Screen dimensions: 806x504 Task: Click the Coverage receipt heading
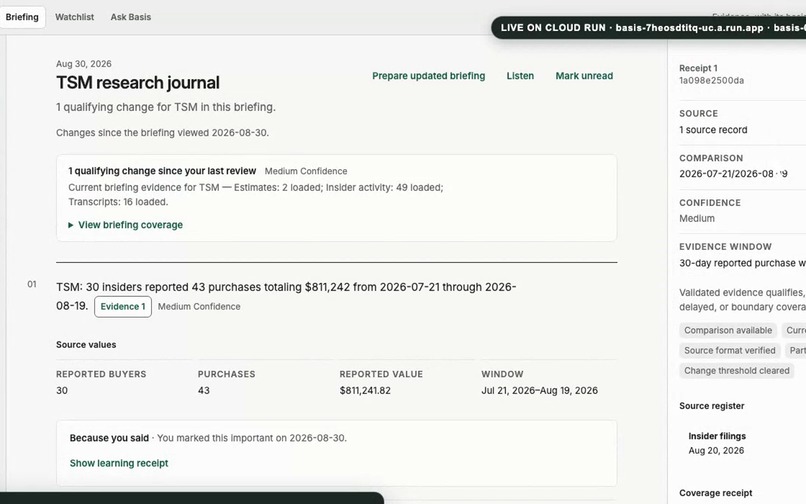coord(716,493)
